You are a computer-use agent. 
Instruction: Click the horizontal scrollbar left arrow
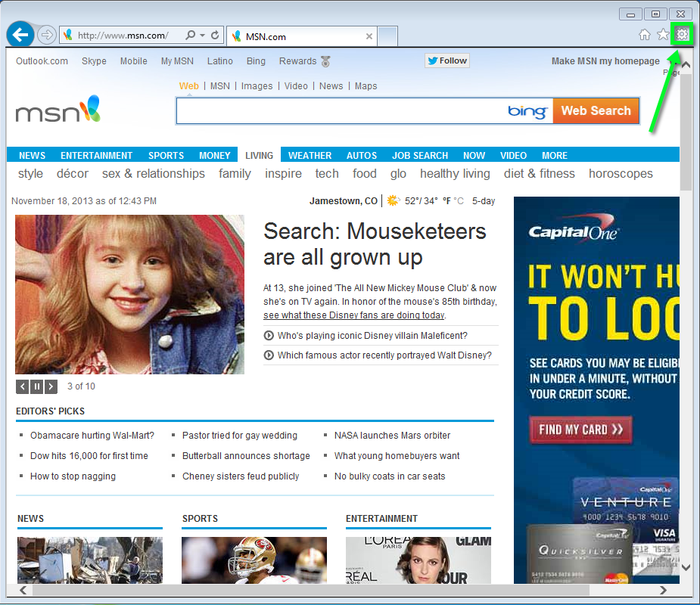(23, 591)
